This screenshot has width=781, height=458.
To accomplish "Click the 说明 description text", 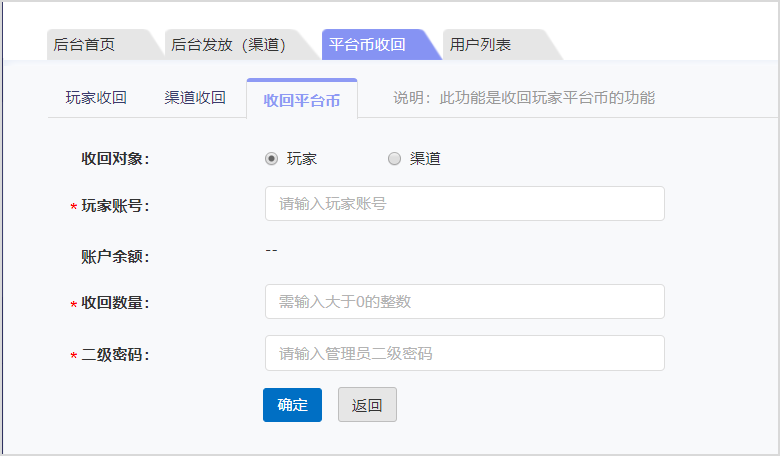I will click(524, 98).
